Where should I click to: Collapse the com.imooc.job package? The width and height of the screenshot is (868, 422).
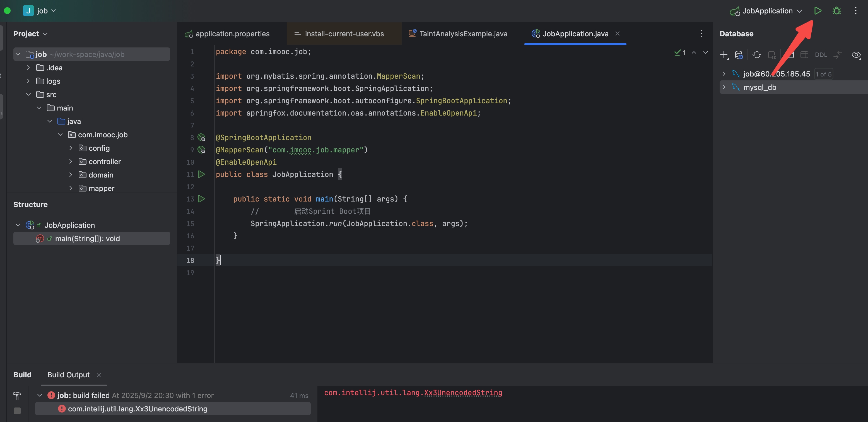pos(60,135)
